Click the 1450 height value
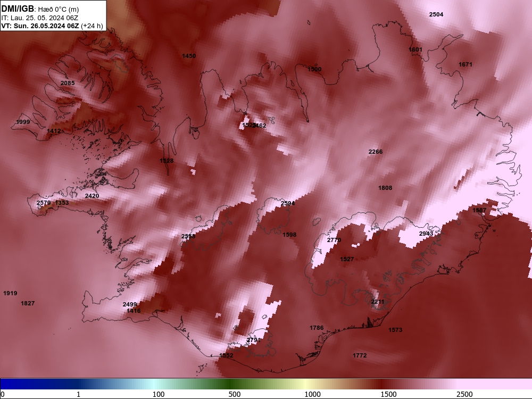 click(189, 56)
